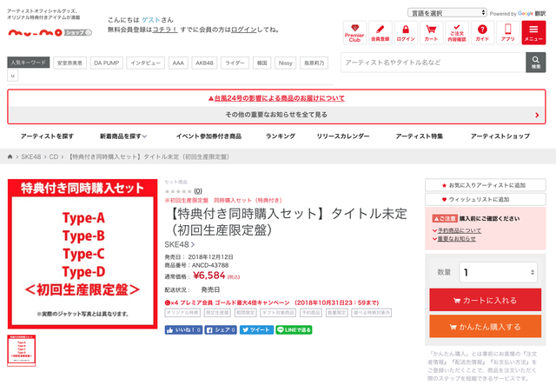556x392 pixels.
Task: Open the find artists menu
Action: [x=47, y=136]
